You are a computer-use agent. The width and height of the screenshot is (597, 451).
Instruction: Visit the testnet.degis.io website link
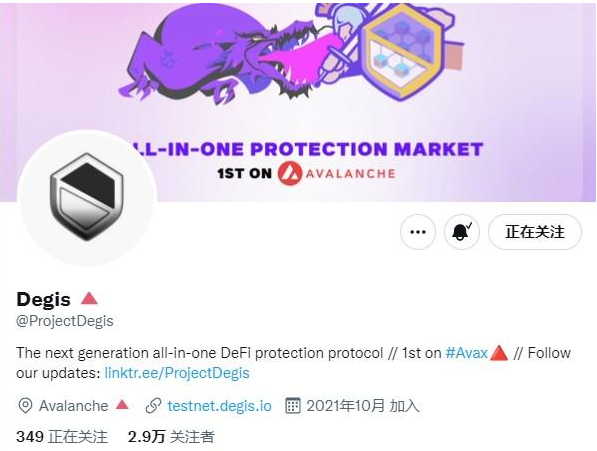pos(219,406)
